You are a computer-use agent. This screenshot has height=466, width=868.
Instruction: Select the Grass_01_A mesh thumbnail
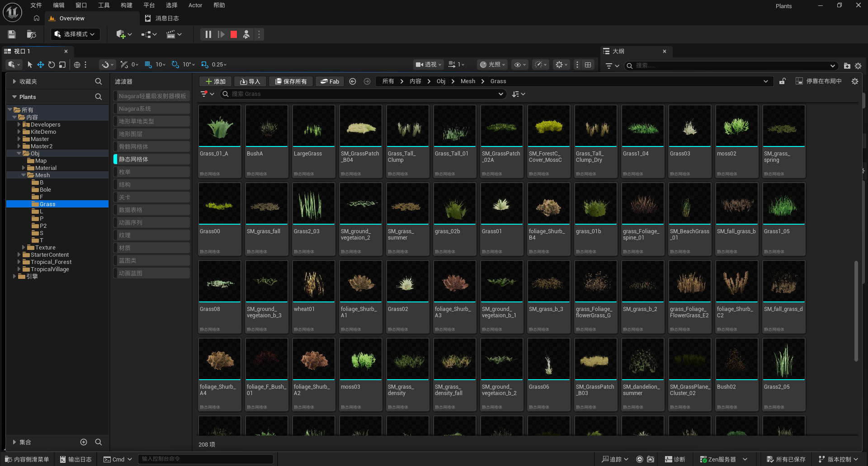point(220,126)
